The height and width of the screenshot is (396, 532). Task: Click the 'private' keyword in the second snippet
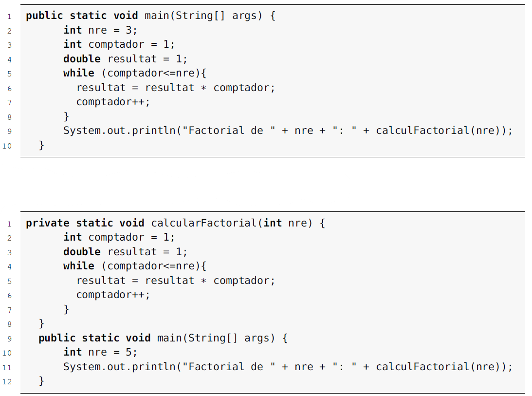pos(48,223)
